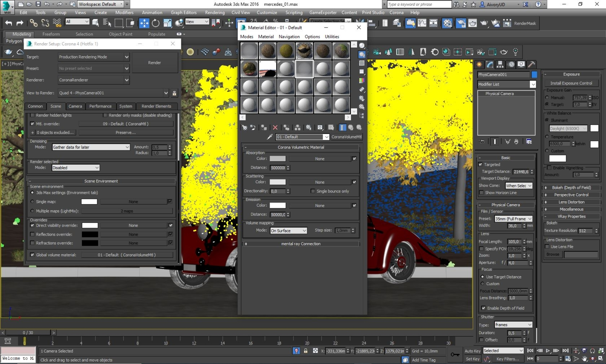606x364 pixels.
Task: Open the Rendering menu
Action: [215, 13]
